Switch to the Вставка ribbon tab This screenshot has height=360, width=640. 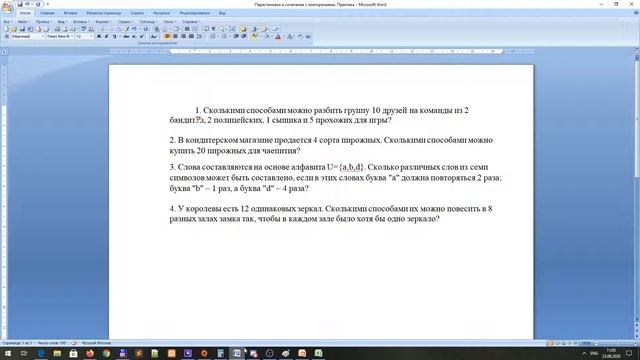(71, 13)
